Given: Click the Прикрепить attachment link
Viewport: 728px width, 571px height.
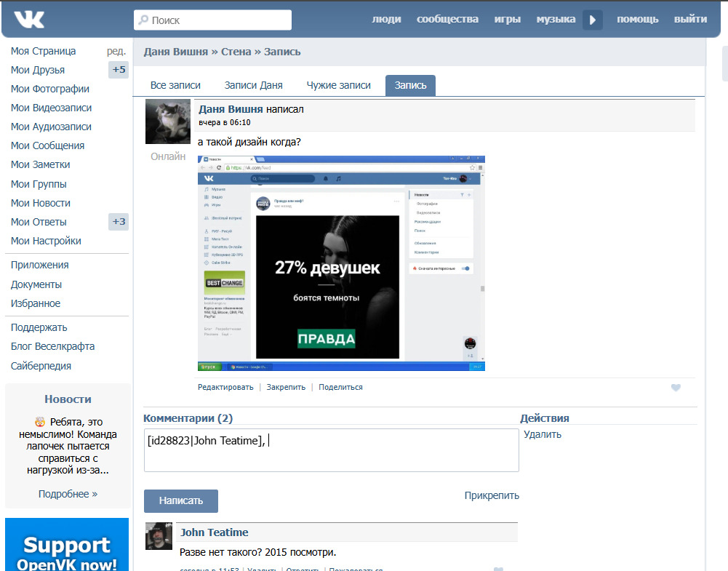Looking at the screenshot, I should coord(492,495).
